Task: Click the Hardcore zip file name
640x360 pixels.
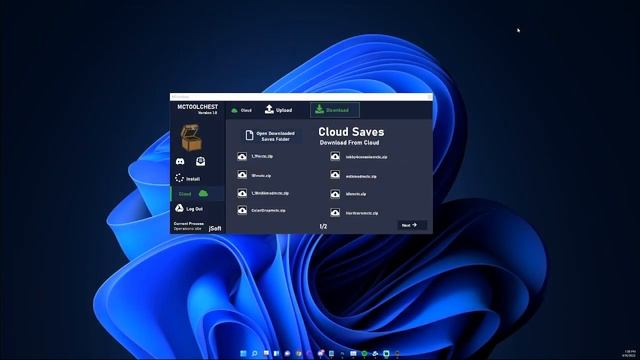Action: (362, 213)
